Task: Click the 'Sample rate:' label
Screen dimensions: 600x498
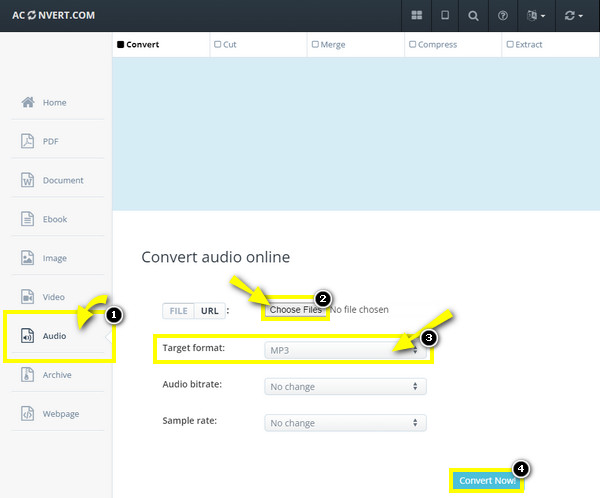Action: click(189, 421)
